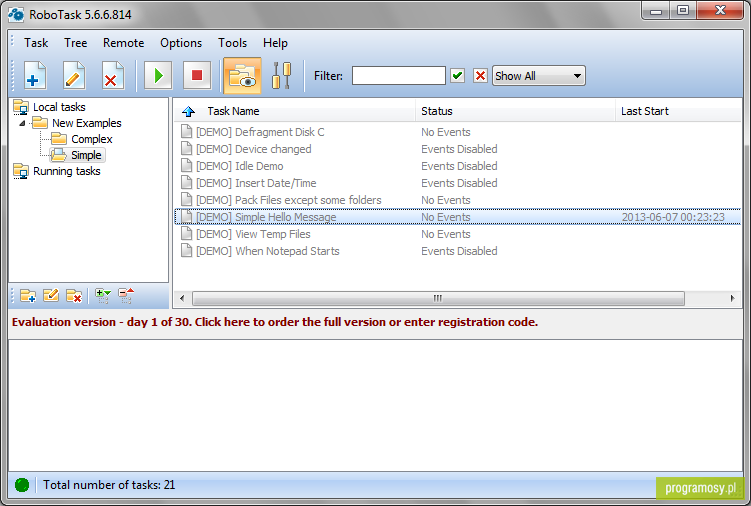Viewport: 751px width, 506px height.
Task: Click the document icon of When Notepad Starts
Action: [x=186, y=250]
